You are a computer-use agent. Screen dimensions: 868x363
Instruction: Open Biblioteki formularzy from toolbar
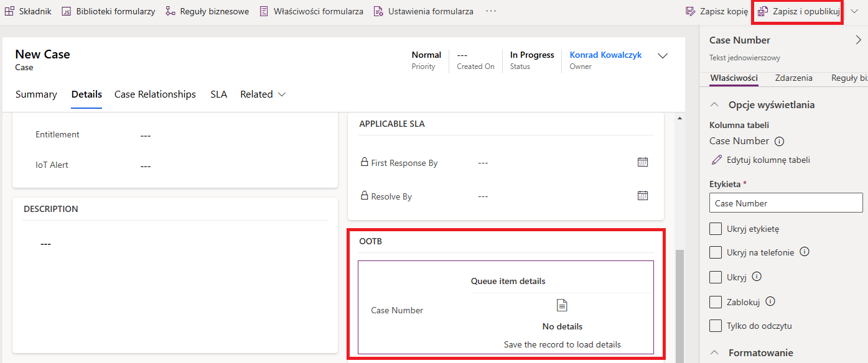(108, 11)
